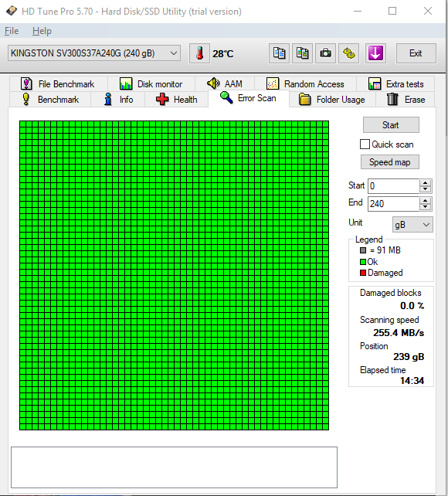Viewport: 448px width, 496px height.
Task: Click the thermometer temperature icon
Action: tap(199, 53)
